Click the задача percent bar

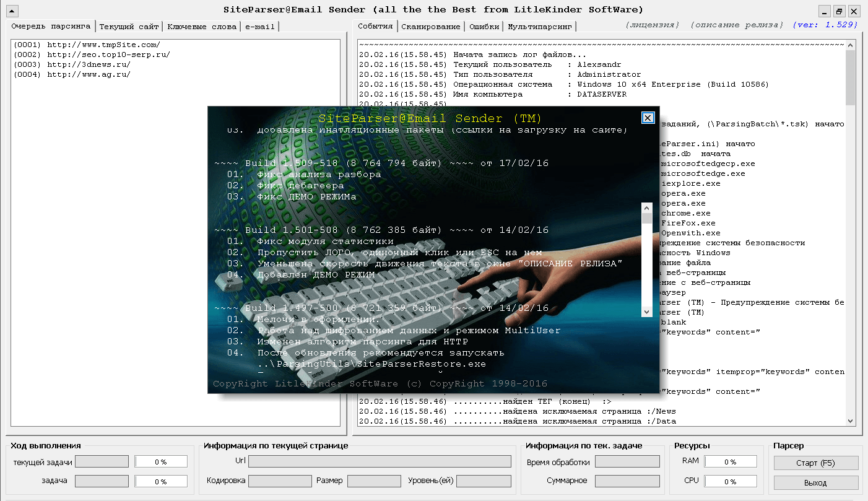coord(161,481)
